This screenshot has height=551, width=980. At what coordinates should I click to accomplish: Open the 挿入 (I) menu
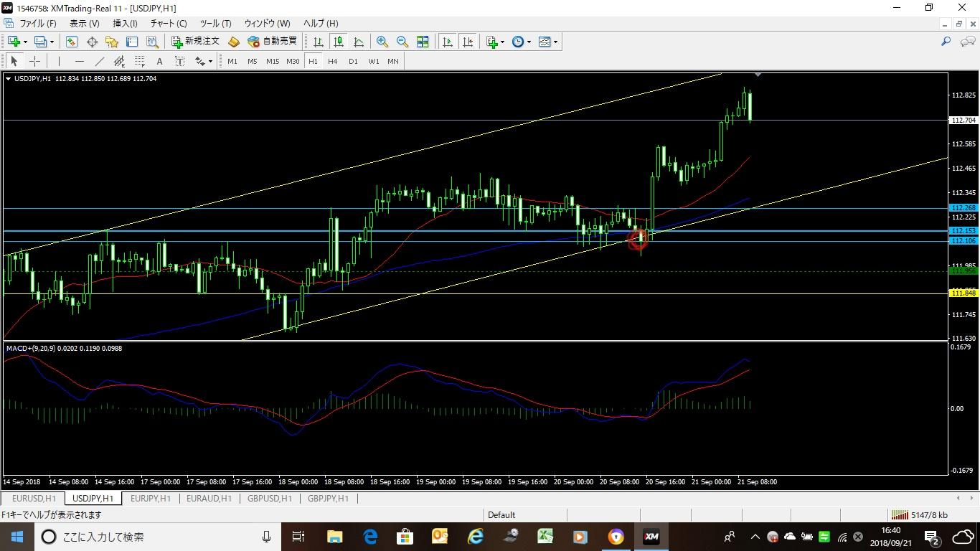(125, 24)
